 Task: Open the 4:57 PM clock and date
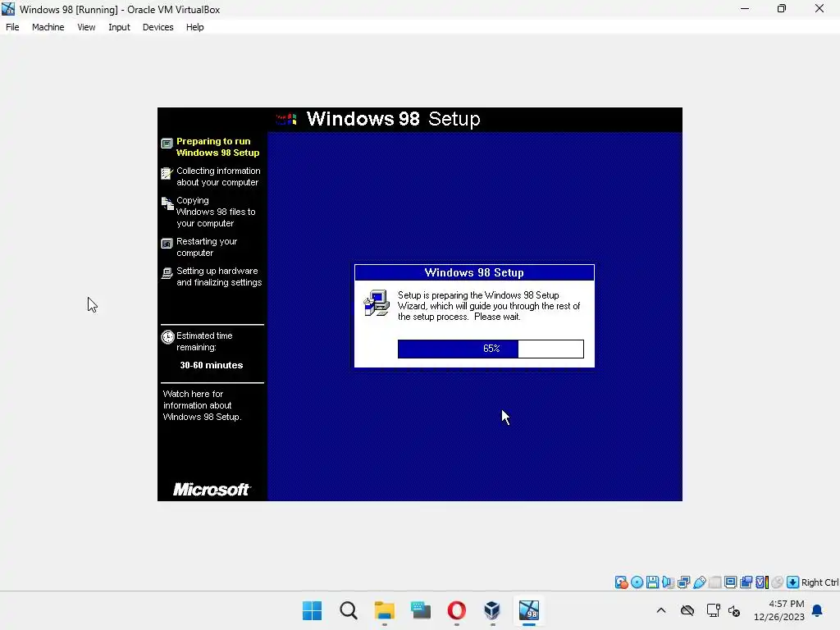(x=779, y=610)
